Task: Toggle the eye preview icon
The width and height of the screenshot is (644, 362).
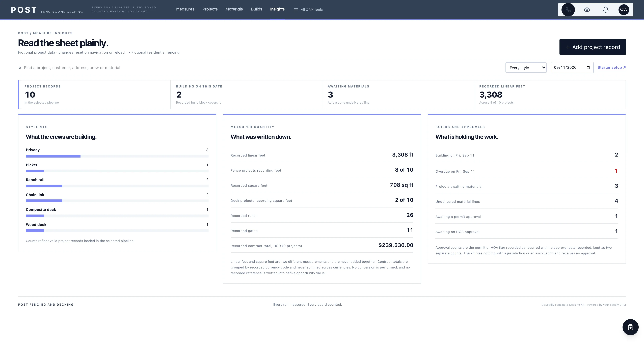Action: click(587, 10)
